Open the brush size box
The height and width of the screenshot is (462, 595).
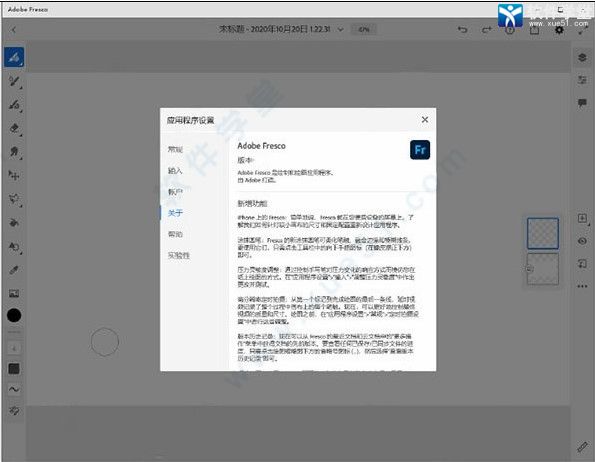click(14, 348)
